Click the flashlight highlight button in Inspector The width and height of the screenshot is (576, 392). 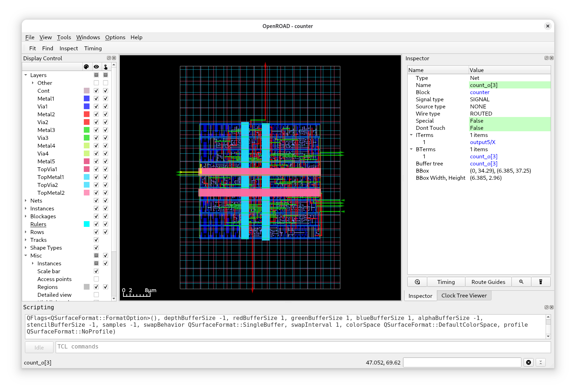tap(541, 282)
